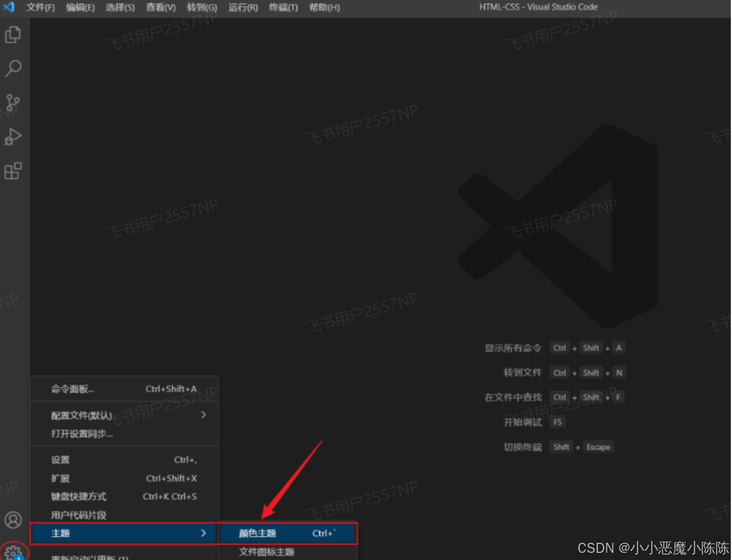Viewport: 732px width, 560px height.
Task: Click the Escape key label
Action: point(598,447)
